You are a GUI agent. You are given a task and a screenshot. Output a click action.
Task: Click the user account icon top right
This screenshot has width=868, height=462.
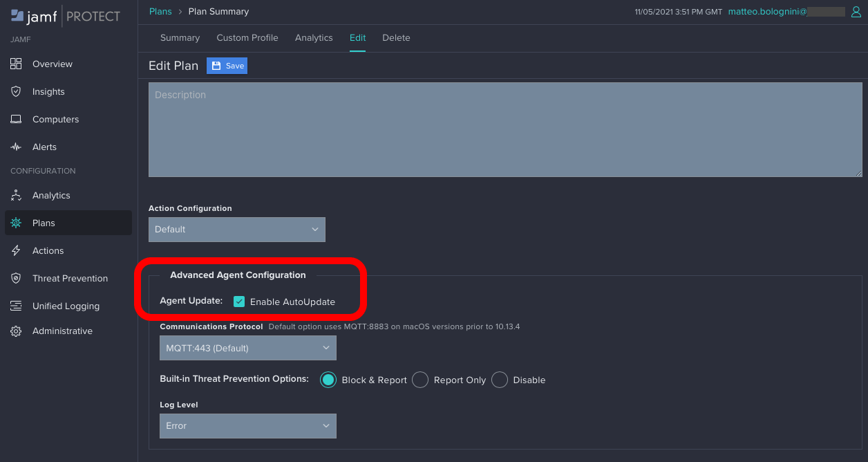857,12
